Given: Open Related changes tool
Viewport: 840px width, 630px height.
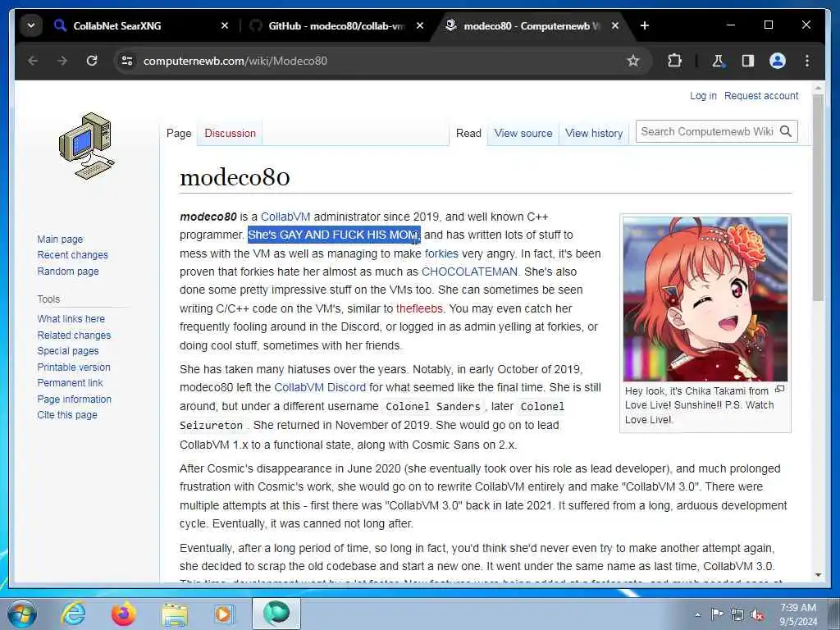Looking at the screenshot, I should [x=74, y=336].
